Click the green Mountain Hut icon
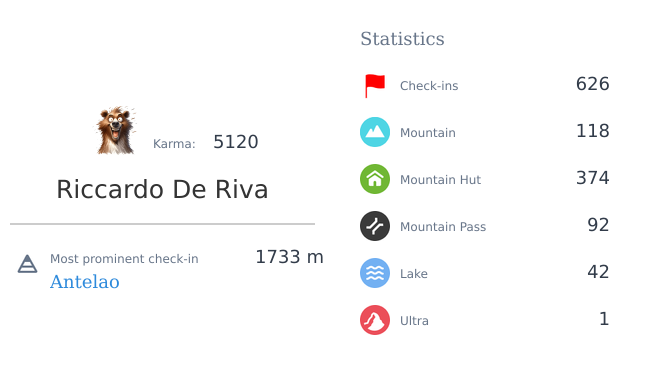 pos(375,179)
